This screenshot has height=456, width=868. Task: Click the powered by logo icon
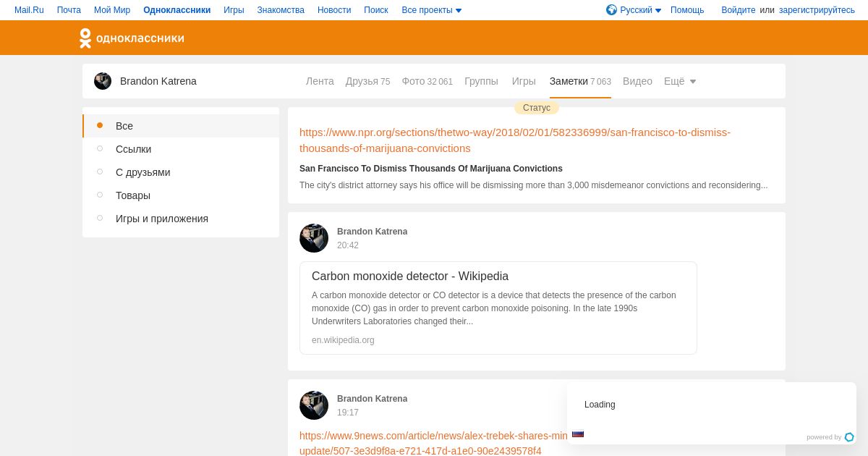point(849,437)
